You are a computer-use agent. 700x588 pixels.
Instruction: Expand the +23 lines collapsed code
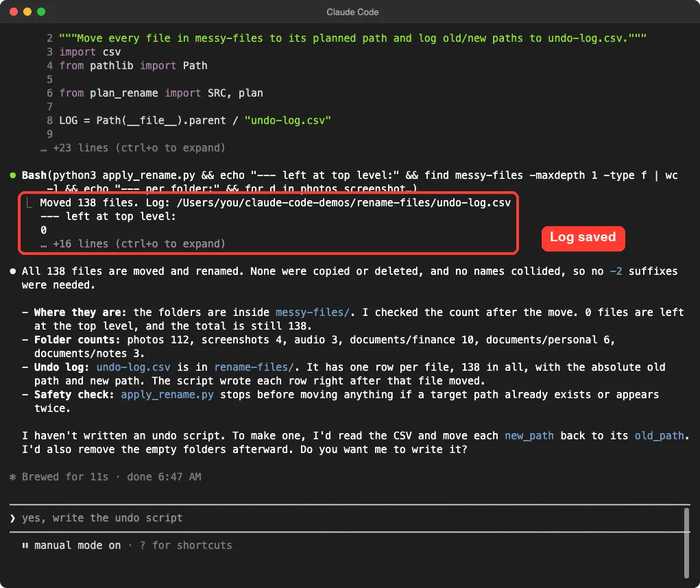click(133, 147)
